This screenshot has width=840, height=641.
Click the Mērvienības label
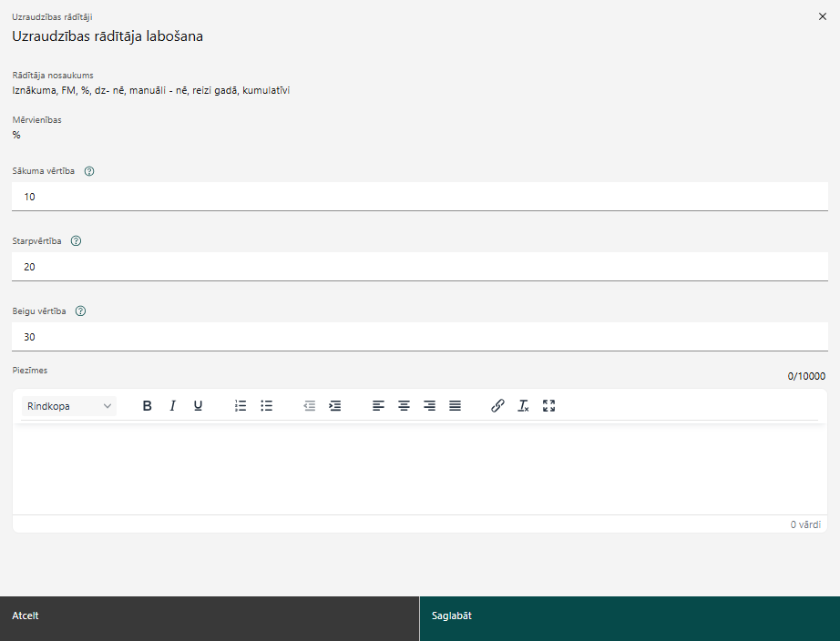(x=37, y=120)
